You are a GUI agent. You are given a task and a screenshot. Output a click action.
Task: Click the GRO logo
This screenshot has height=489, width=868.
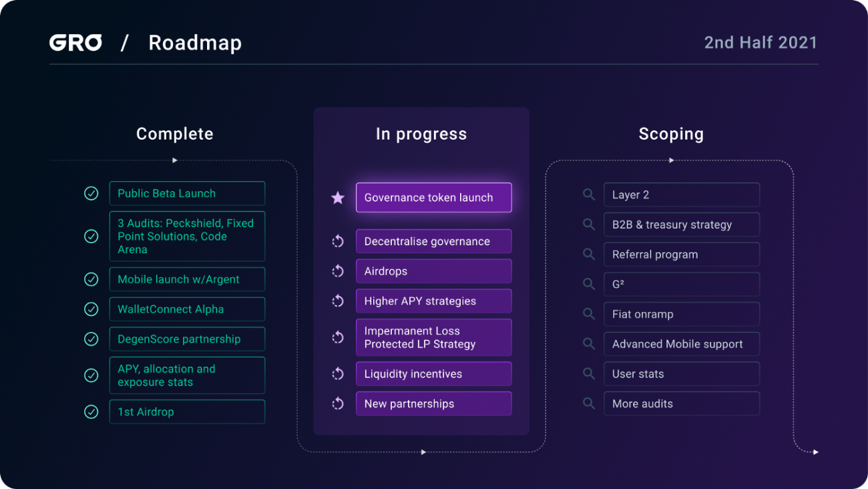point(75,43)
